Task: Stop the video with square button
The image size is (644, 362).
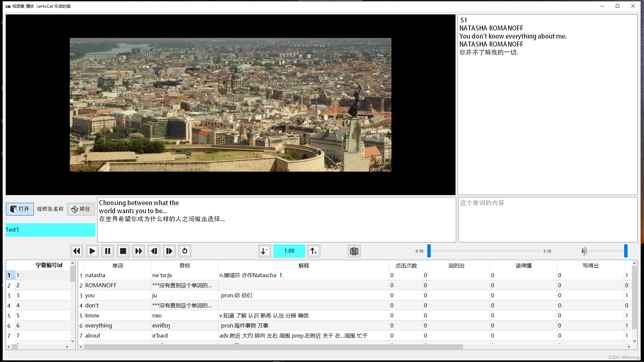Action: [x=123, y=251]
